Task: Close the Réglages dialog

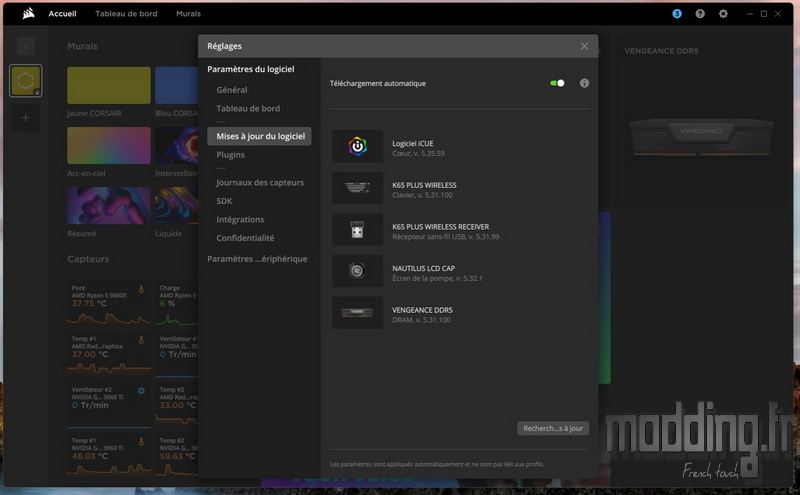Action: pos(584,46)
